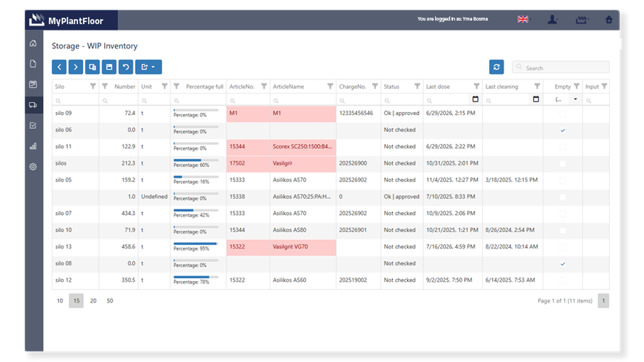Image resolution: width=644 pixels, height=362 pixels.
Task: Toggle Empty checkbox for silo 12
Action: (x=562, y=280)
